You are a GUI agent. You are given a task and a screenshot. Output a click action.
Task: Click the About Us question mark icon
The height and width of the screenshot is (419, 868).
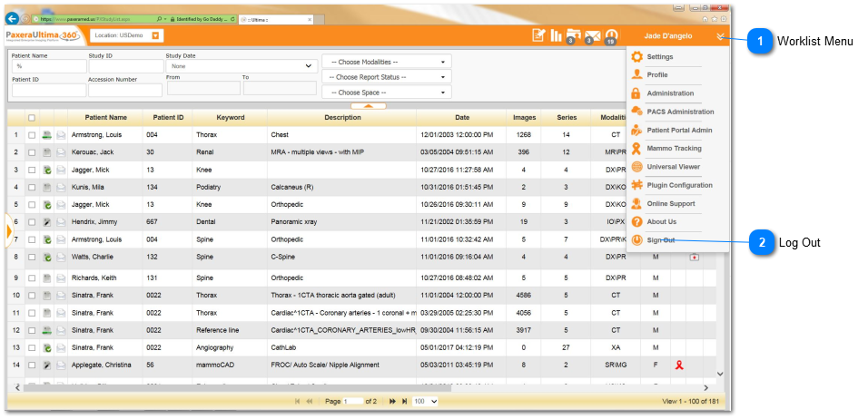pos(637,221)
